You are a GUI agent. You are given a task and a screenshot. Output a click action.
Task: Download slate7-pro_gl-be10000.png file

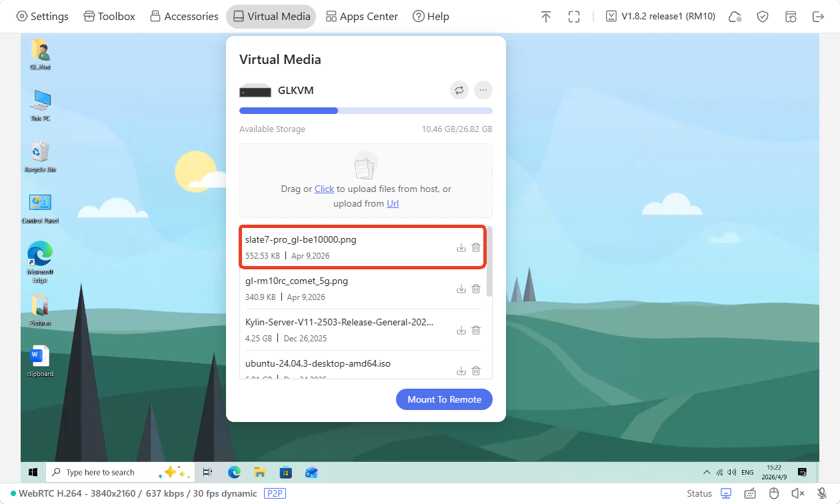point(461,247)
